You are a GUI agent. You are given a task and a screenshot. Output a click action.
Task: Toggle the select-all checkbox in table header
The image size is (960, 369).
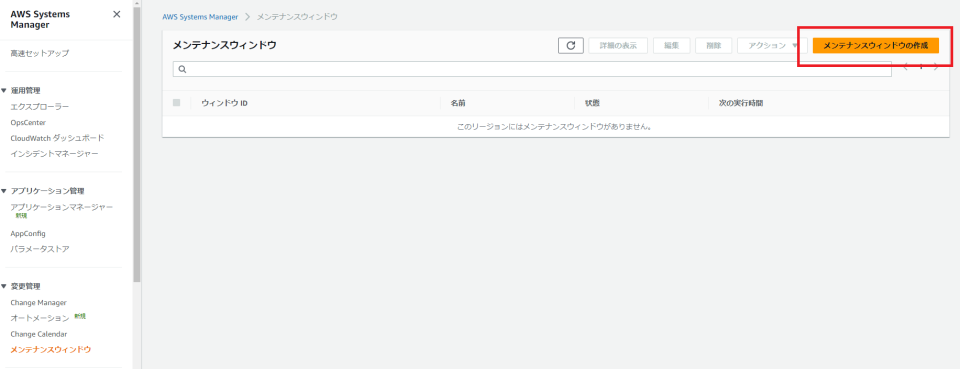point(176,103)
